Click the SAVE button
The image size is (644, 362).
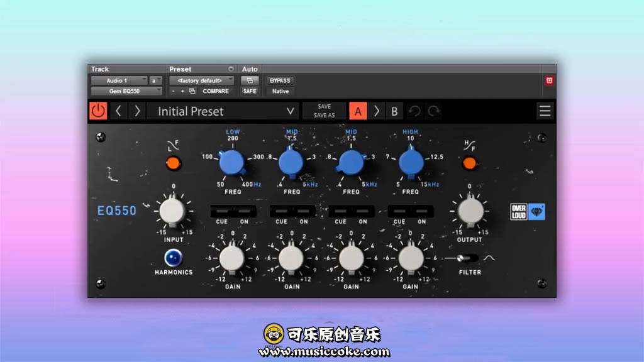[x=324, y=106]
